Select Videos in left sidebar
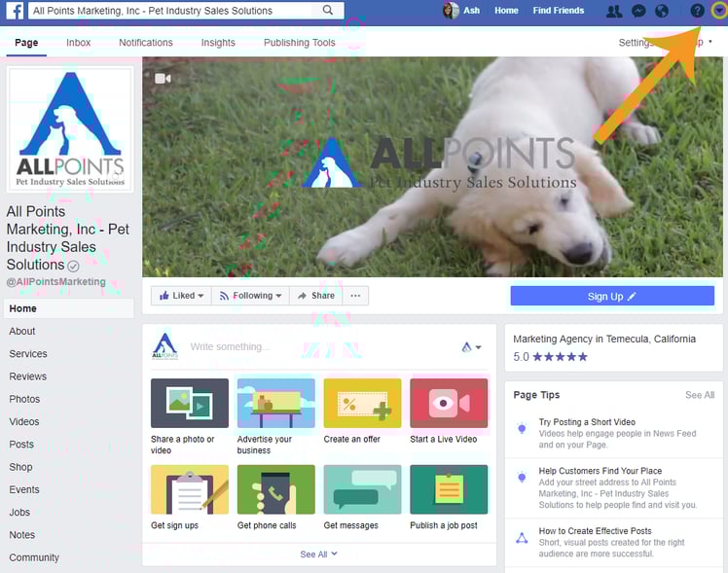Image resolution: width=728 pixels, height=573 pixels. coord(24,422)
